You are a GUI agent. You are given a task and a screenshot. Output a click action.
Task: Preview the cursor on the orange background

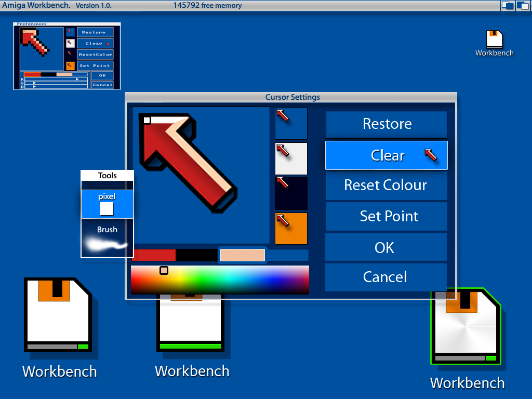[291, 229]
